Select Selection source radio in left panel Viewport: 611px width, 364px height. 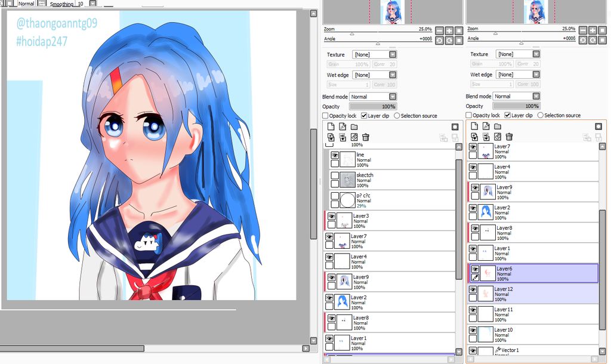coord(397,116)
